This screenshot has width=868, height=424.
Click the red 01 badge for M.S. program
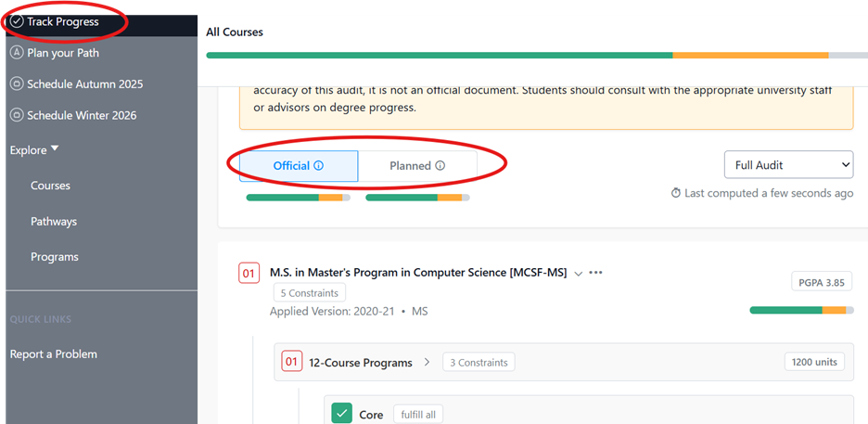coord(249,274)
